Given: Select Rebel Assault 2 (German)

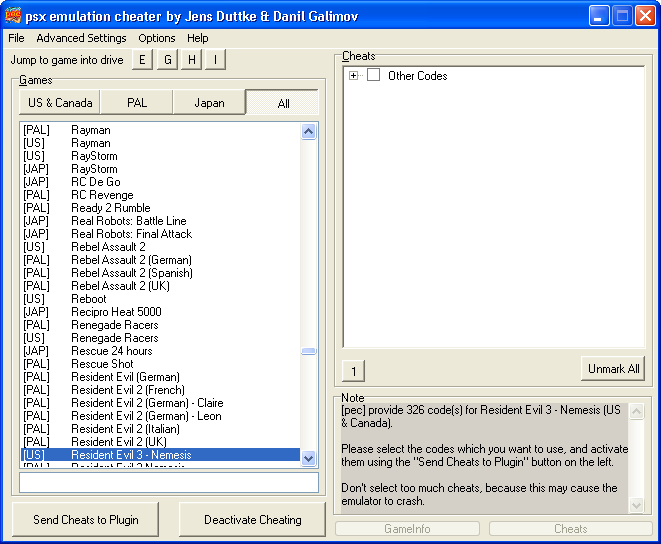Looking at the screenshot, I should click(161, 260).
